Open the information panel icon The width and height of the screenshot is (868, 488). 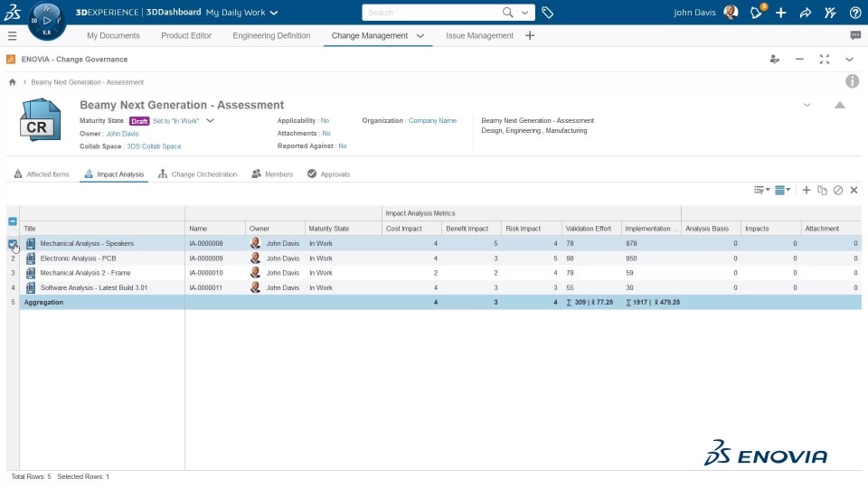tap(852, 81)
